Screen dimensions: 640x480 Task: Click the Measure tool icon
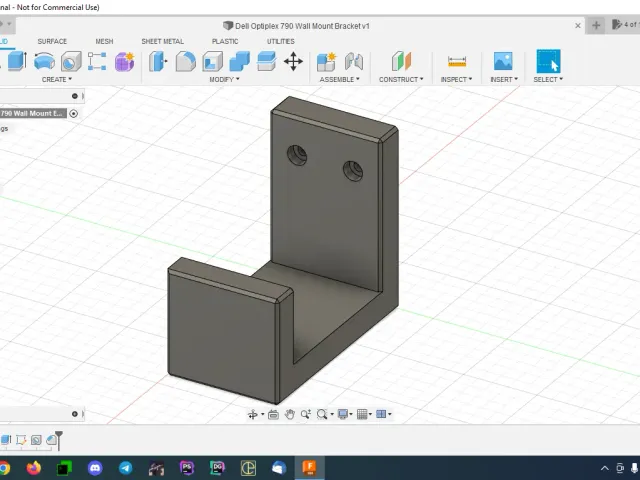[x=457, y=62]
